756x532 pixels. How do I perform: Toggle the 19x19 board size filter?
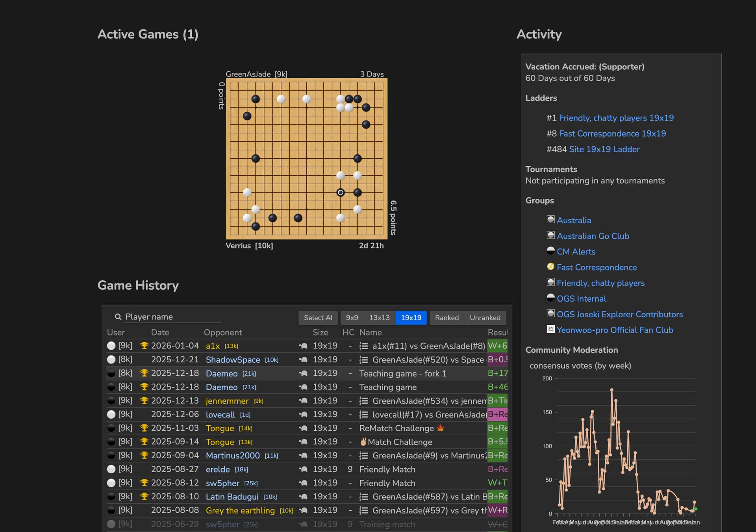pyautogui.click(x=411, y=318)
